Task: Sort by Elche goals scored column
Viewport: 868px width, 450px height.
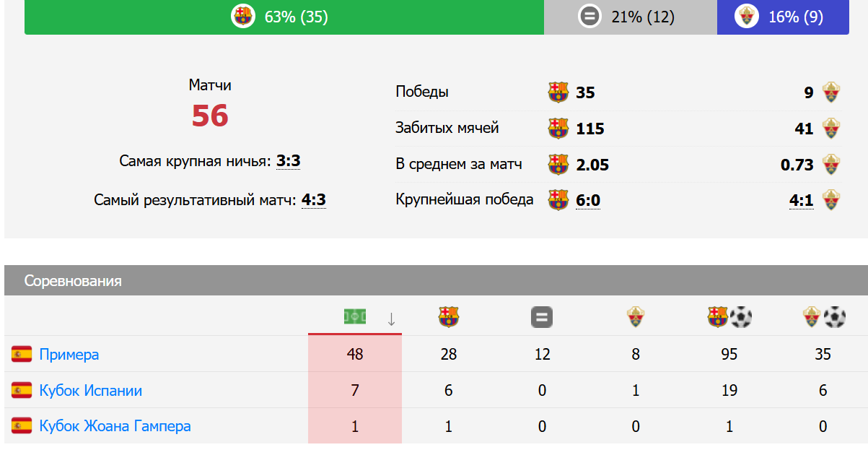Action: (823, 317)
